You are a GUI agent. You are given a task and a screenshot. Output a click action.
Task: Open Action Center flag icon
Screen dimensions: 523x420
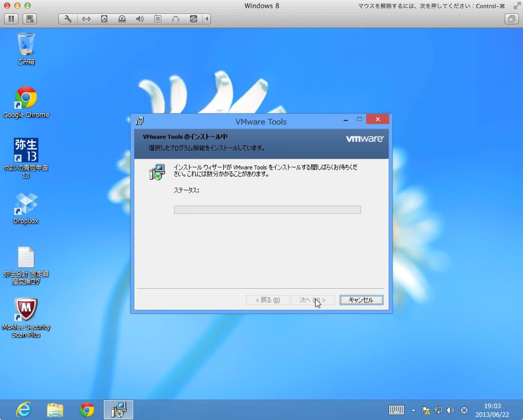click(x=425, y=410)
